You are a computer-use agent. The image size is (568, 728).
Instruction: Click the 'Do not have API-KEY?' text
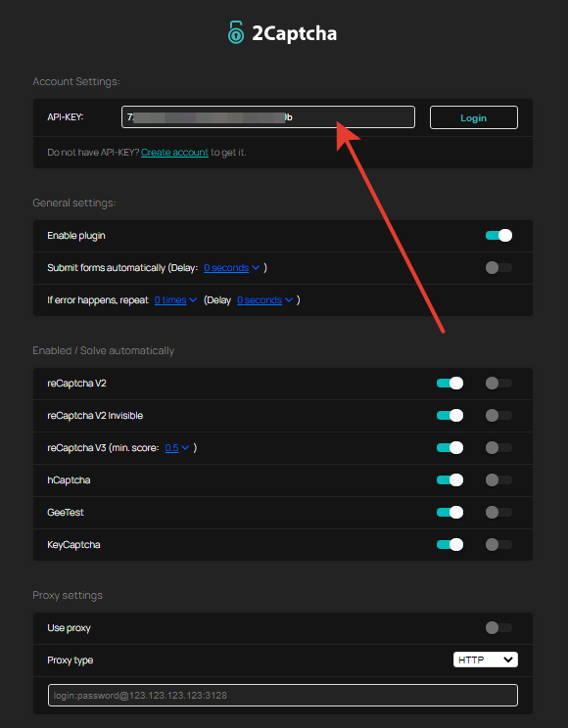(x=93, y=153)
